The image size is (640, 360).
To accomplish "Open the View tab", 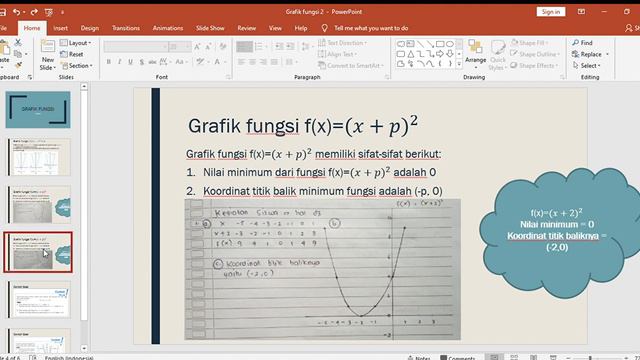I will coord(275,28).
